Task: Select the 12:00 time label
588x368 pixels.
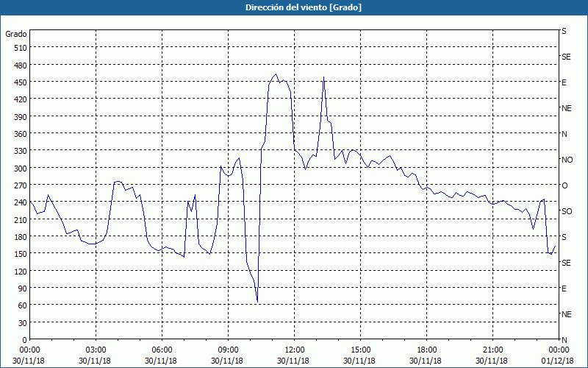Action: click(295, 350)
